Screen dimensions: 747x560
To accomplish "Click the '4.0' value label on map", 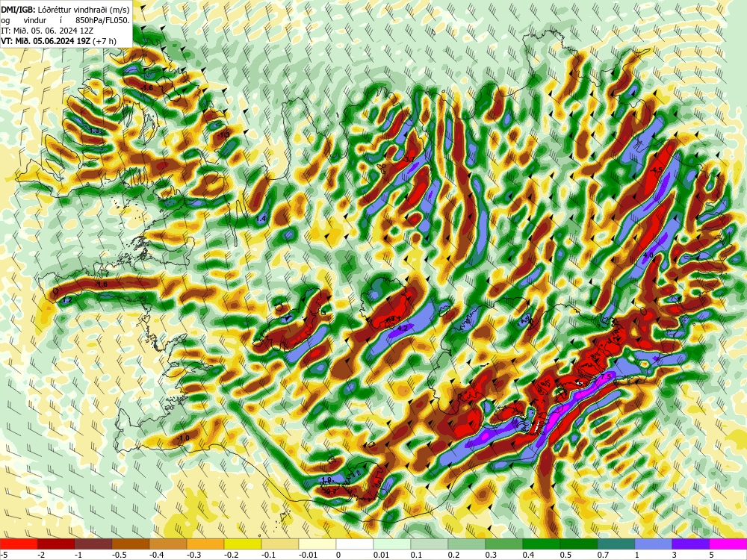I will pyautogui.click(x=648, y=255).
